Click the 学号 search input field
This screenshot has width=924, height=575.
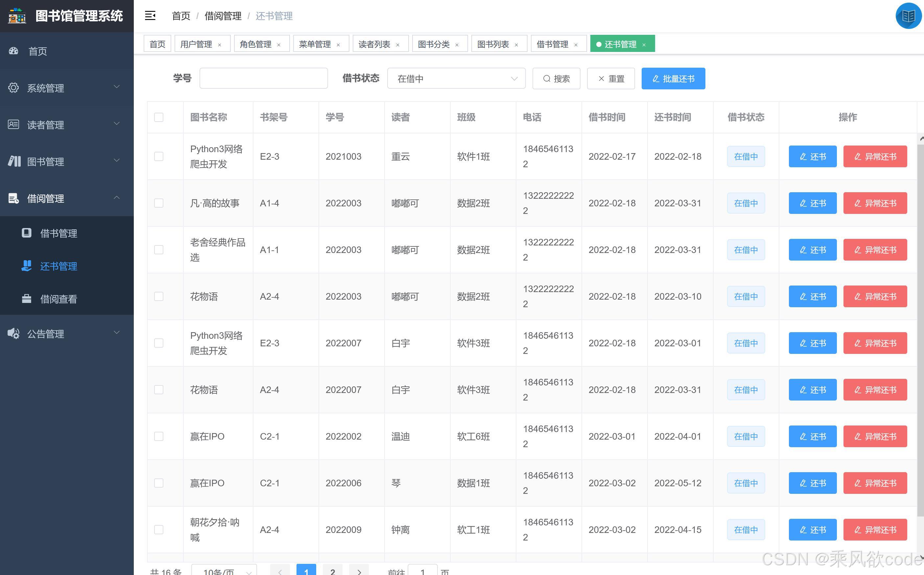point(263,78)
